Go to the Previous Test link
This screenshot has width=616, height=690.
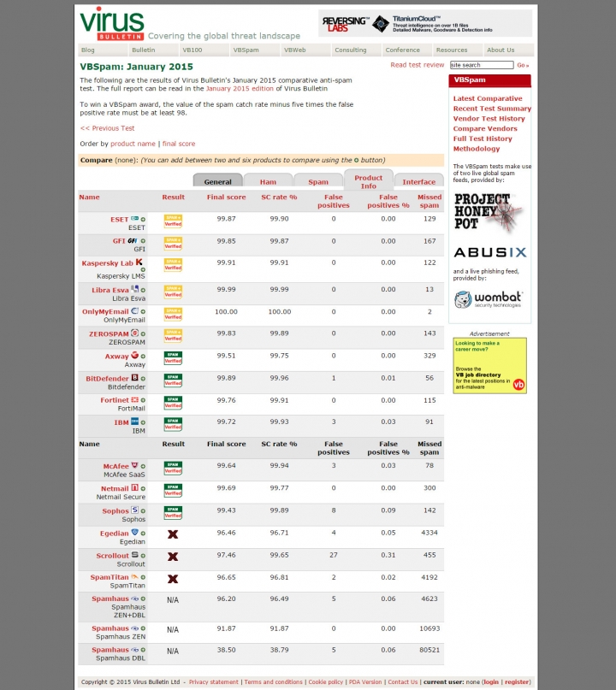pyautogui.click(x=108, y=128)
